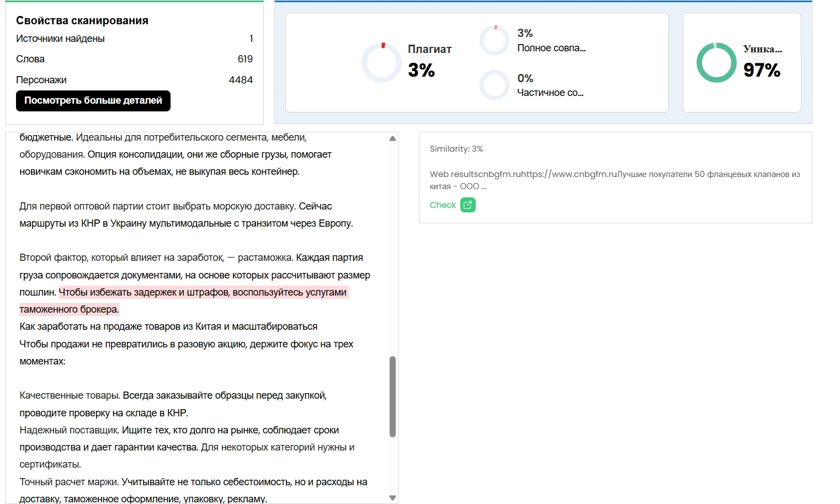
Task: Click the "Similarity: 3%" label
Action: click(456, 149)
